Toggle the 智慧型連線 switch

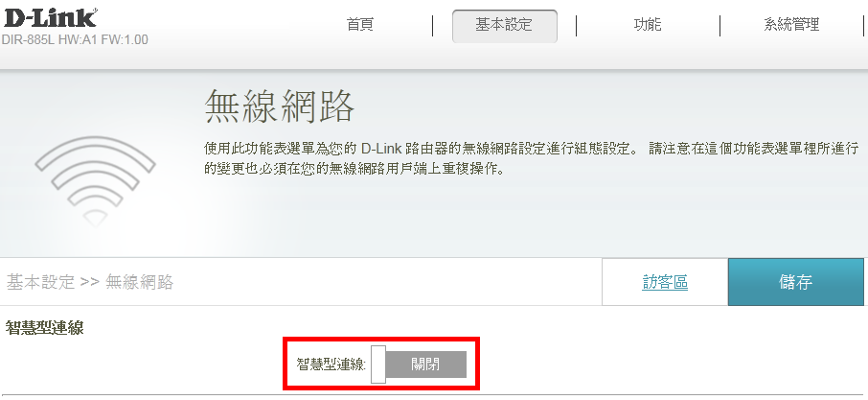pos(419,364)
